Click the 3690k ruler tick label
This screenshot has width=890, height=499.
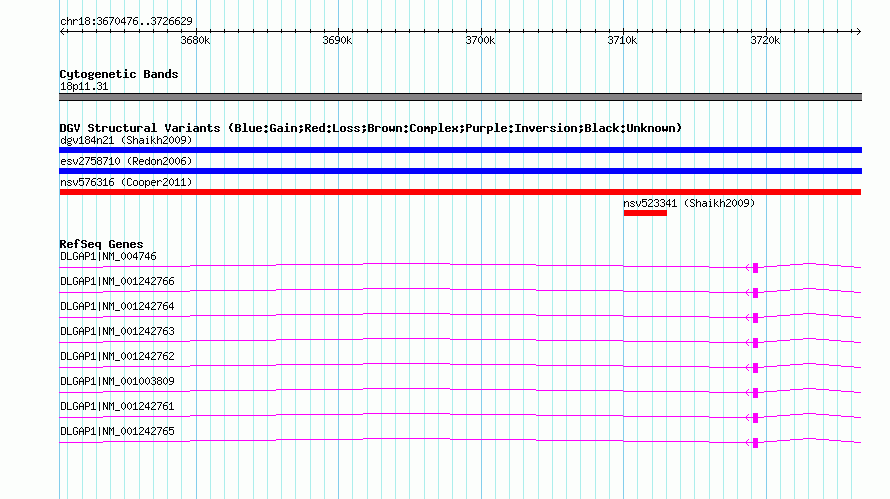click(x=337, y=40)
